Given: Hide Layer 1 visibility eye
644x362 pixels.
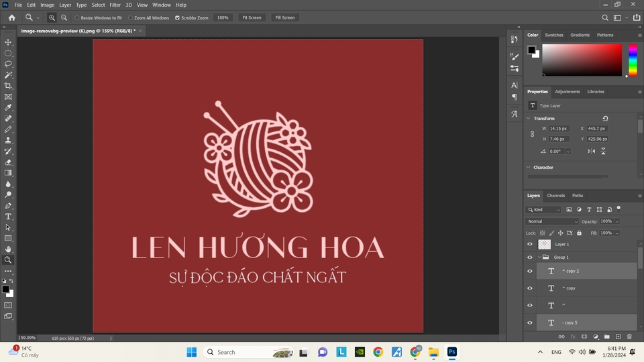Looking at the screenshot, I should click(x=530, y=244).
